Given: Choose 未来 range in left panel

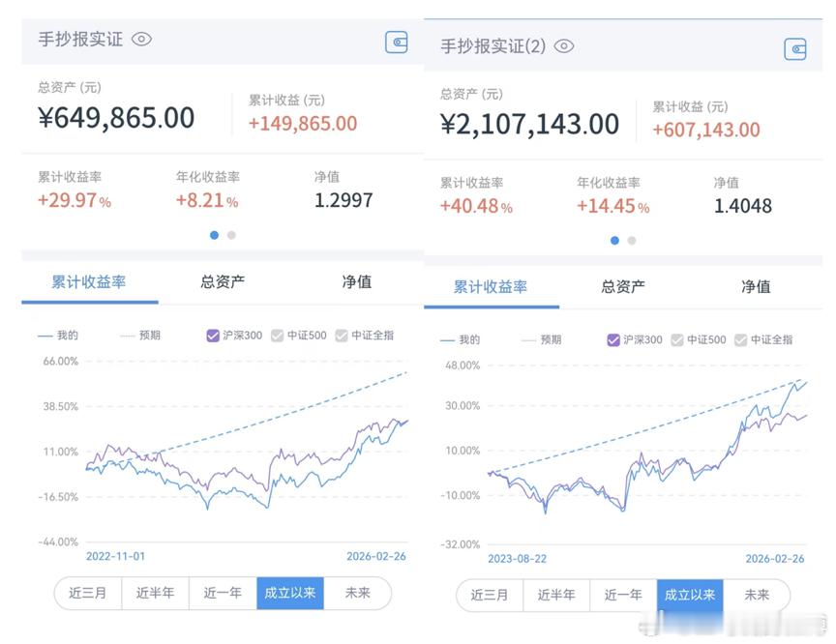Looking at the screenshot, I should pos(357,593).
